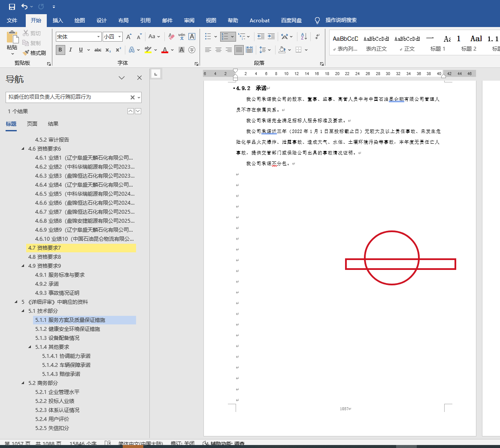Open the 布局 ribbon tab

[x=123, y=20]
